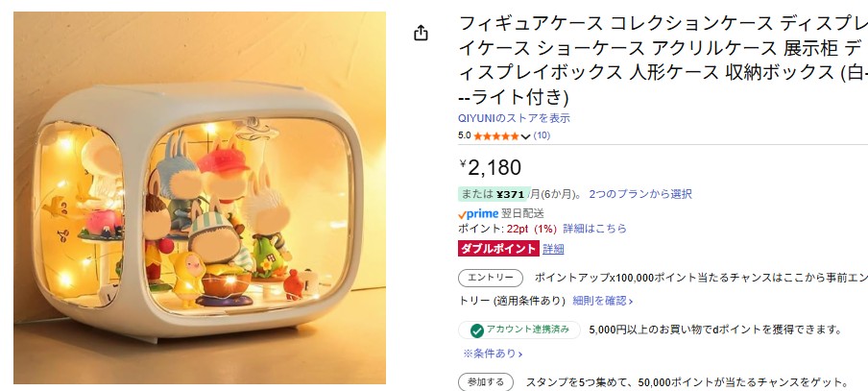Viewport: 868px width, 391px height.
Task: Open 2つのプランから選択 installment link
Action: pos(639,194)
